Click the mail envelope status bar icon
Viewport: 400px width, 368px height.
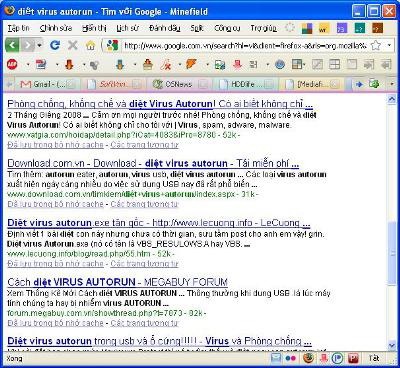click(276, 358)
